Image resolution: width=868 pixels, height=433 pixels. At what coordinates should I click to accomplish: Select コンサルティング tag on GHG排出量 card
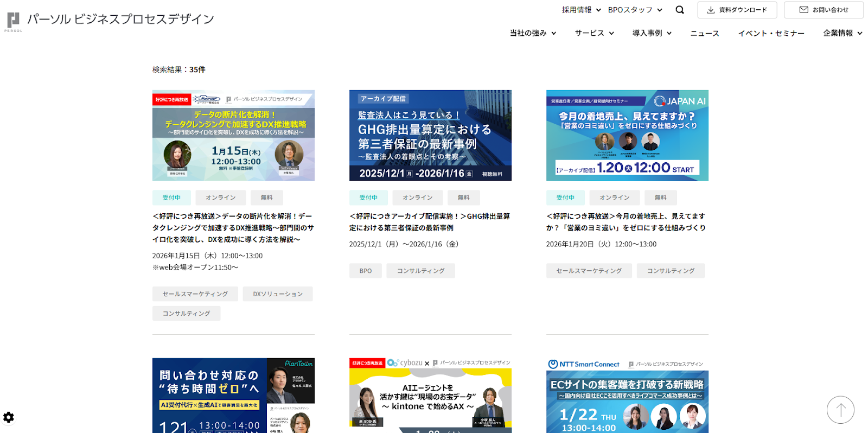click(421, 271)
